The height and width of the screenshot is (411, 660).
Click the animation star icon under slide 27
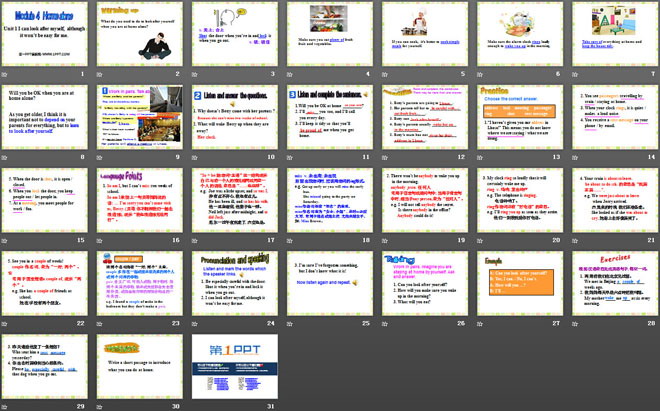(480, 324)
